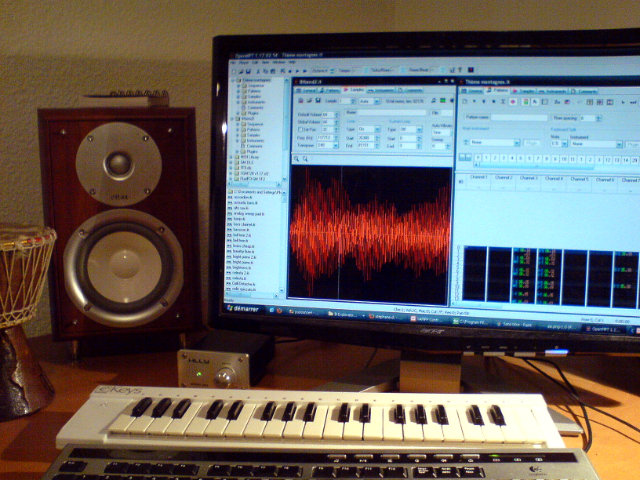Image resolution: width=640 pixels, height=480 pixels.
Task: Switch to General tab in Thème montagnes window
Action: (x=472, y=91)
